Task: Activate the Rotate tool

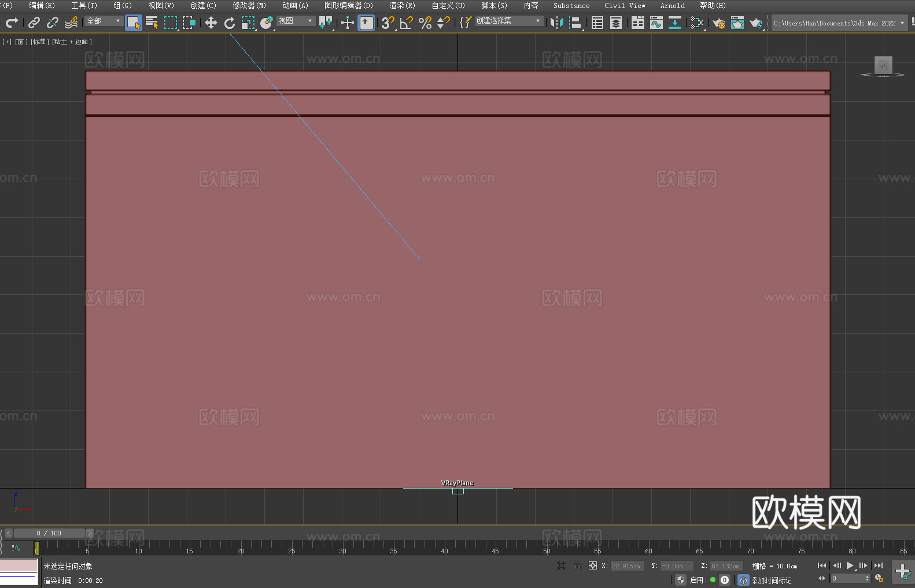Action: click(230, 23)
